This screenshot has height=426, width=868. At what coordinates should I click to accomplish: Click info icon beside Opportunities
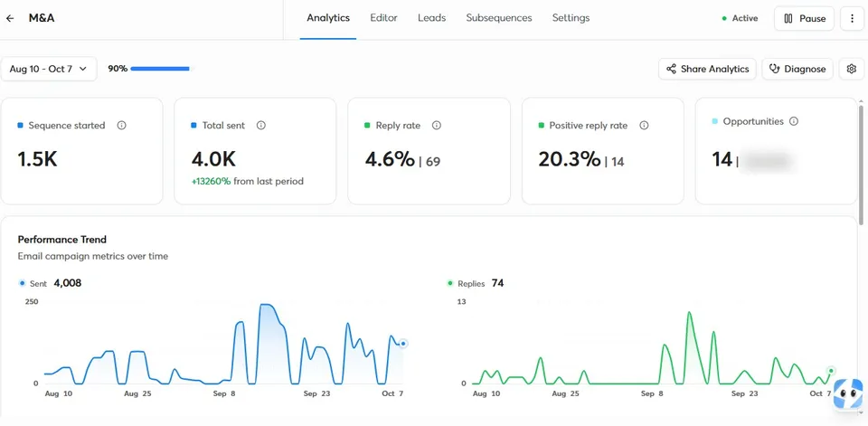794,121
